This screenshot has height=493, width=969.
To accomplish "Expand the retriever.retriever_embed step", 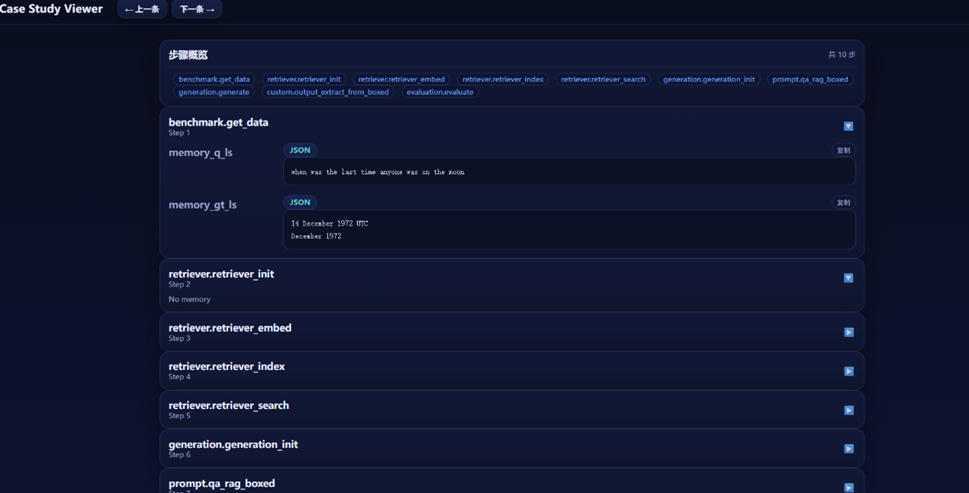I will click(x=848, y=332).
